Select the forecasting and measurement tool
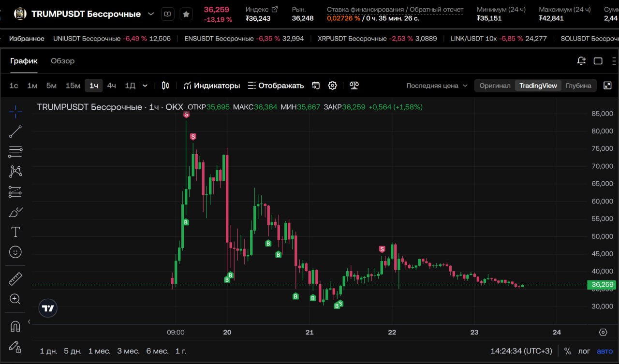 click(15, 192)
